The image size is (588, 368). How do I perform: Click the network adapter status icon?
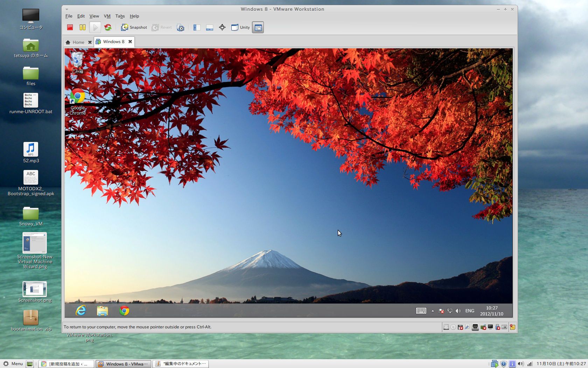475,327
